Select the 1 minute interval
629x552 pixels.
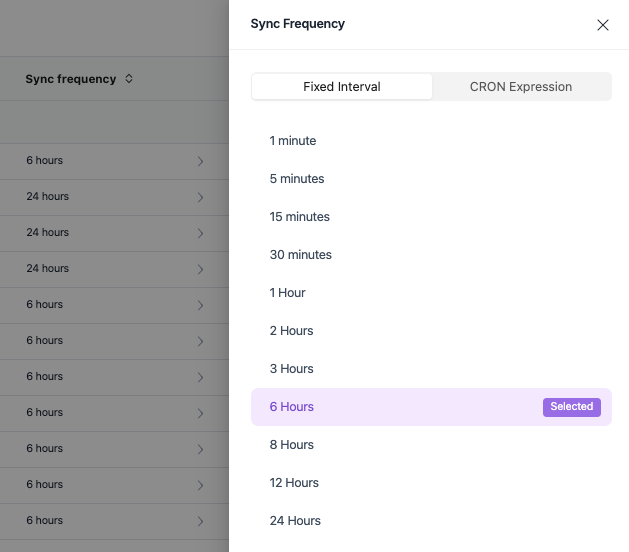click(293, 141)
